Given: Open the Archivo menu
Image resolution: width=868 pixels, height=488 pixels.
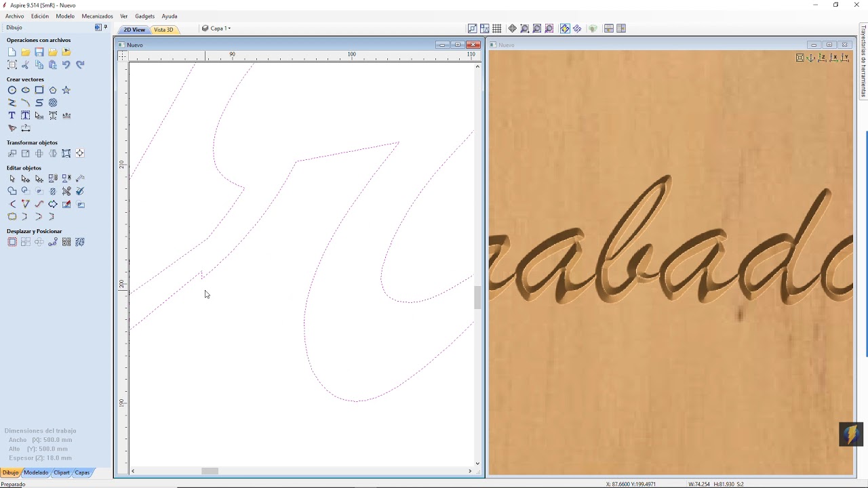Looking at the screenshot, I should tap(14, 16).
